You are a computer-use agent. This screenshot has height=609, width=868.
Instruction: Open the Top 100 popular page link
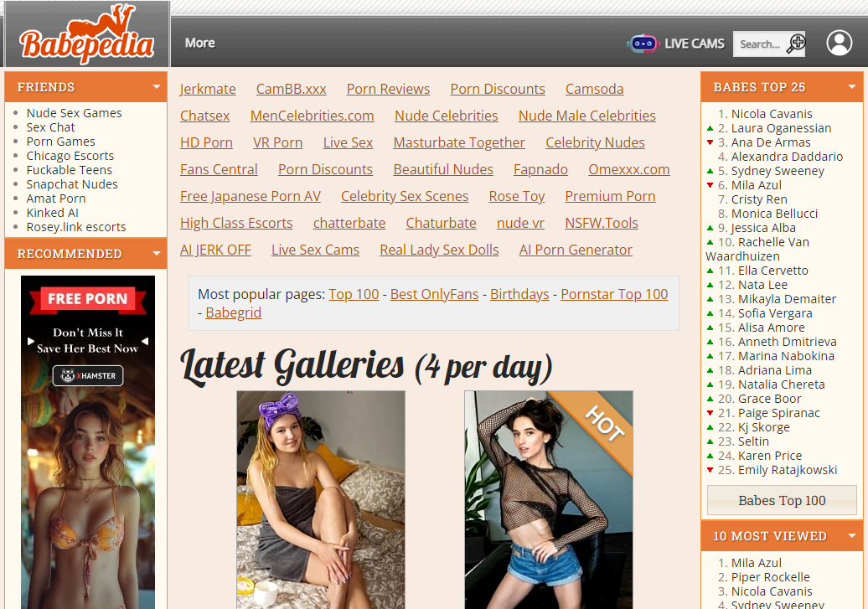pos(354,294)
